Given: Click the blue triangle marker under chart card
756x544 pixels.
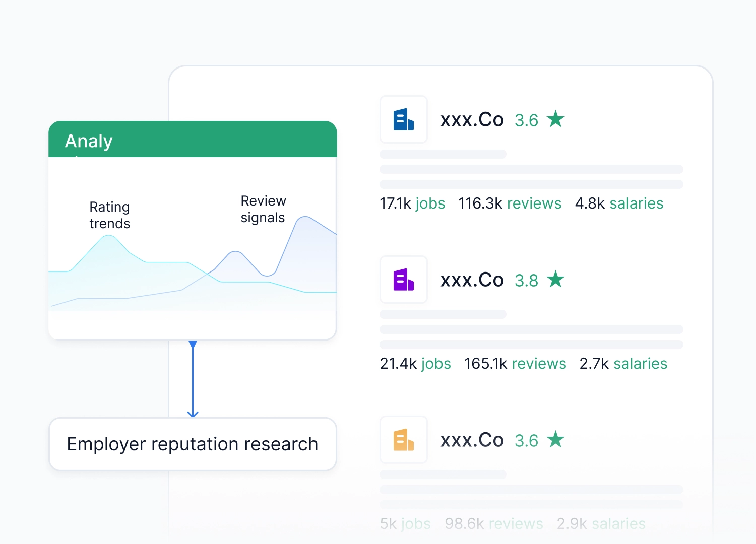Looking at the screenshot, I should pyautogui.click(x=193, y=345).
